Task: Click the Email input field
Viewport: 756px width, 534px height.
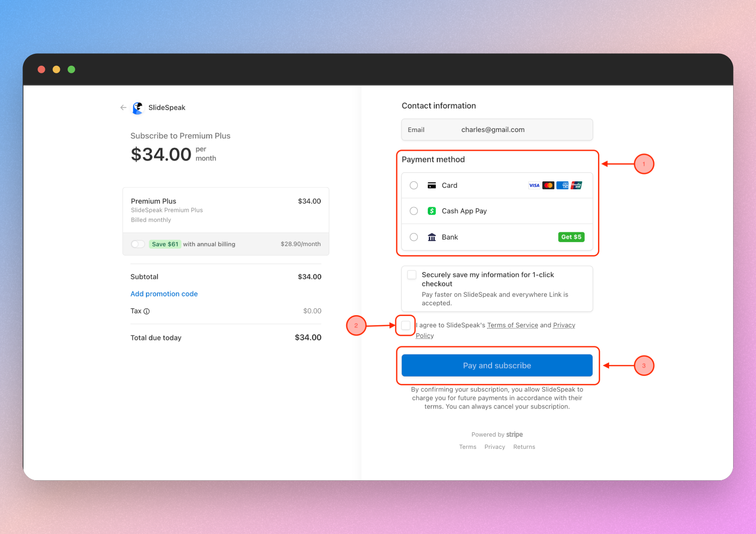Action: click(x=497, y=130)
